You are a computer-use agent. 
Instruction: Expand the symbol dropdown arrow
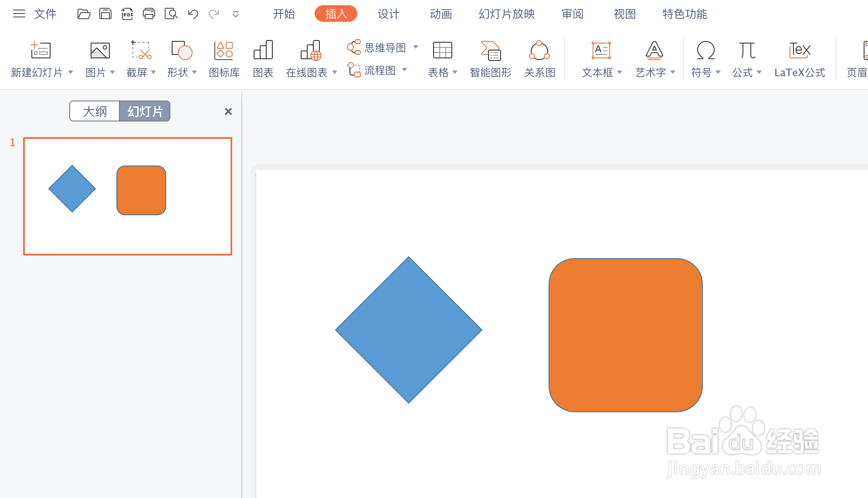[x=718, y=72]
